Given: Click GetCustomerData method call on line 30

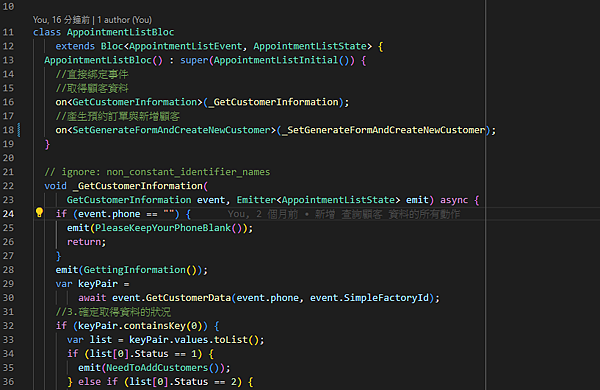Looking at the screenshot, I should [x=188, y=298].
